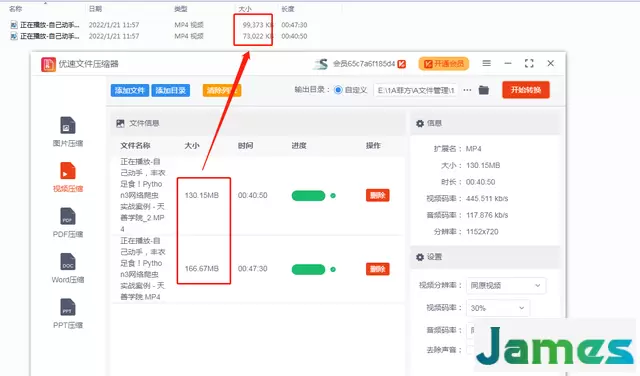Image resolution: width=640 pixels, height=376 pixels.
Task: Go to PPT压缩 in the sidebar
Action: (68, 314)
